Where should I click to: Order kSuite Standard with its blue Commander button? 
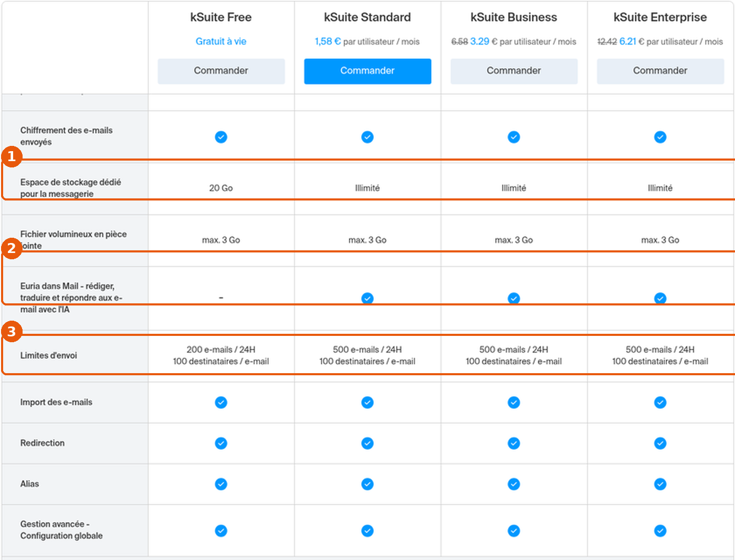click(x=367, y=71)
